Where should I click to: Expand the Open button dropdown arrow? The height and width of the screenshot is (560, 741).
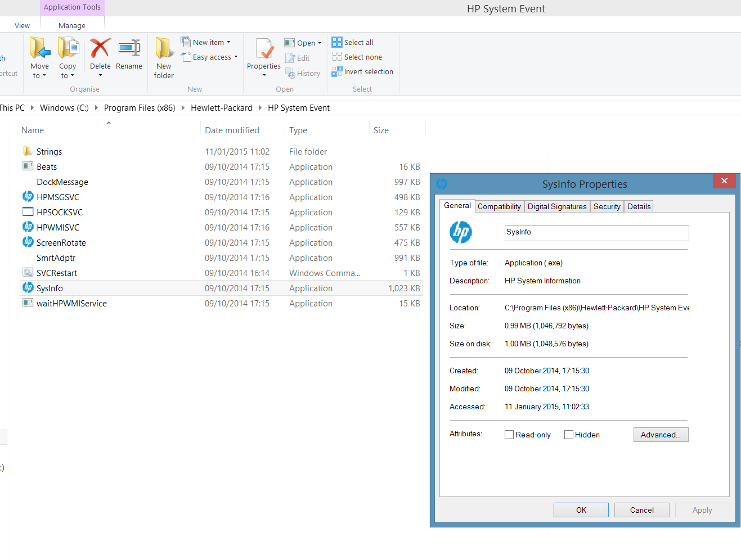320,43
